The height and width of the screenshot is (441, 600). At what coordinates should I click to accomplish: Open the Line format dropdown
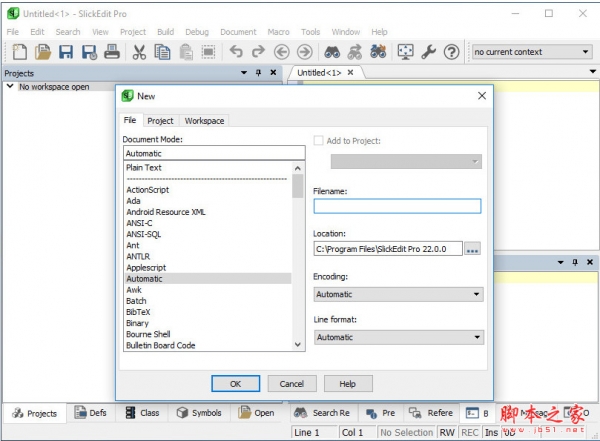click(x=398, y=337)
